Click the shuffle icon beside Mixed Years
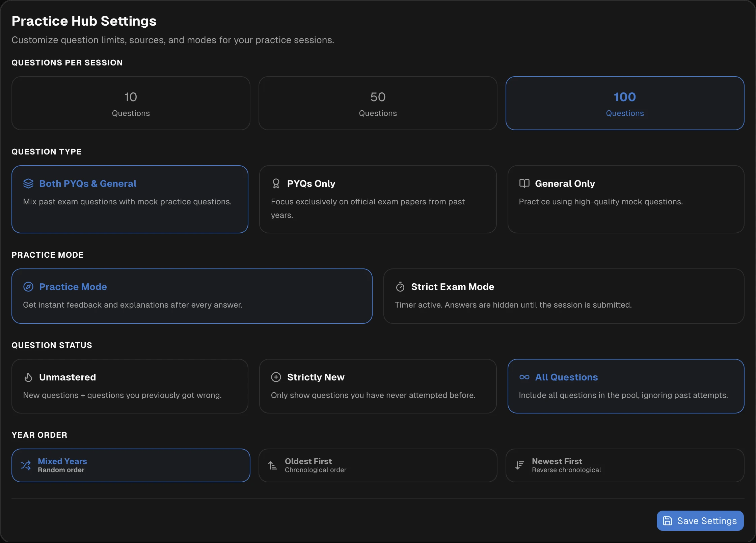Viewport: 756px width, 543px height. [x=26, y=465]
